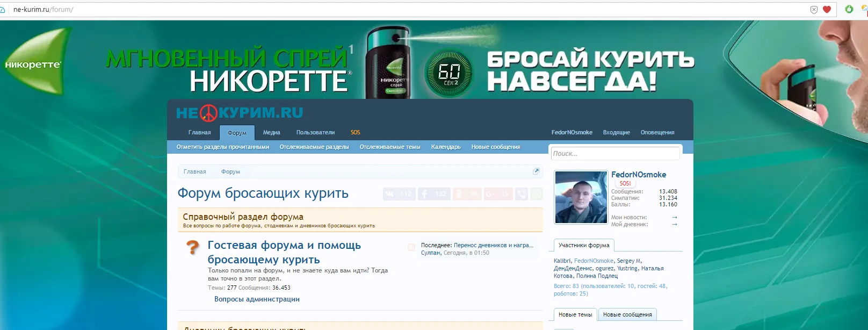Click the red heart bookmark icon
Screen dimensions: 868x330
tap(827, 9)
